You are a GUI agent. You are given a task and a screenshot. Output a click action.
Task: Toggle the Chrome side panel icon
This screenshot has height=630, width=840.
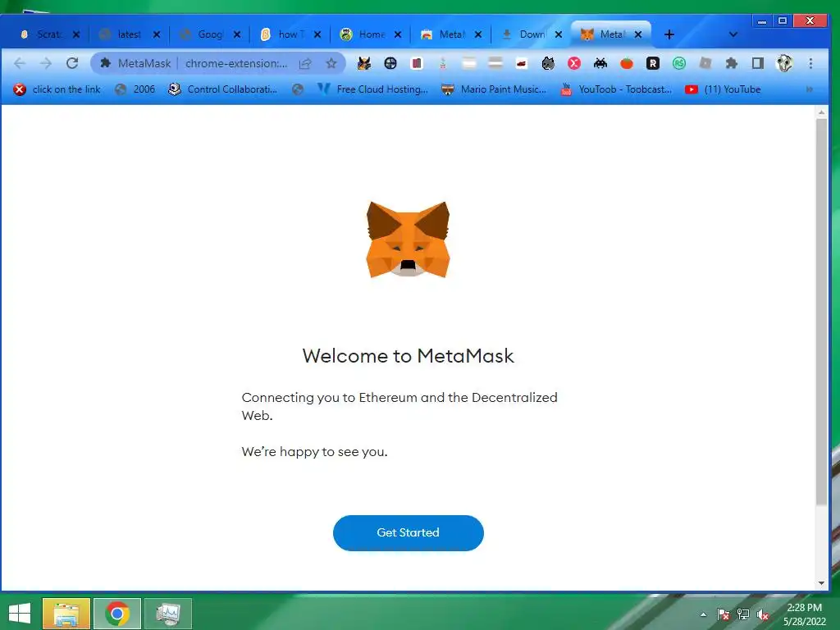tap(757, 63)
